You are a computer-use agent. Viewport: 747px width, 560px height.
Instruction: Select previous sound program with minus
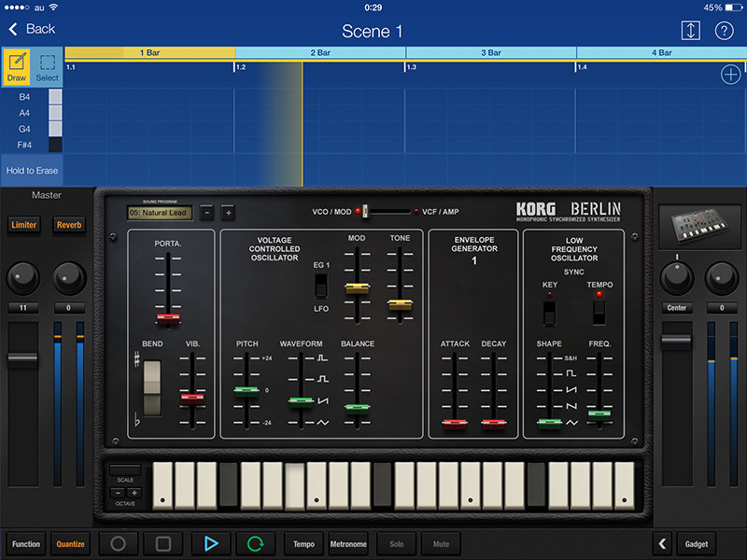point(206,213)
